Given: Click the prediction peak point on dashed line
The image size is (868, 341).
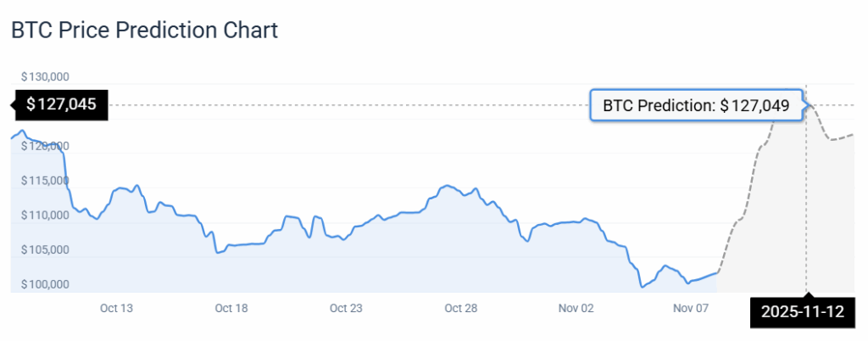Looking at the screenshot, I should (x=807, y=105).
